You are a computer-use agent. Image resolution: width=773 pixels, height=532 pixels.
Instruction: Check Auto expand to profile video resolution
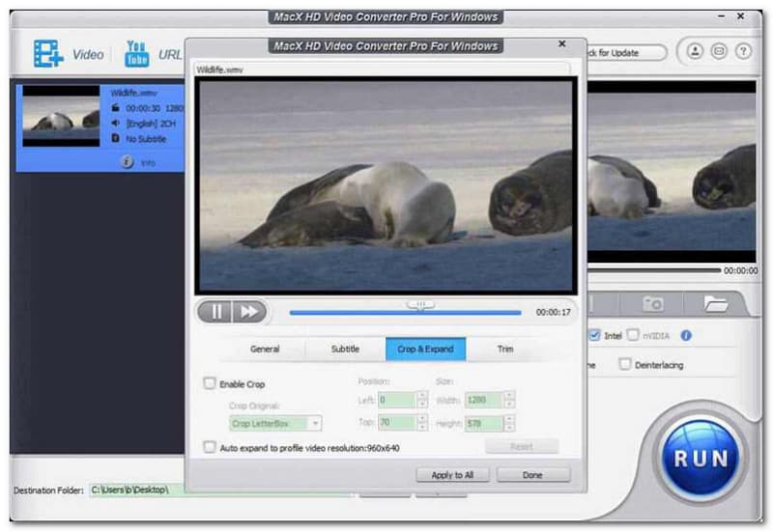tap(210, 447)
